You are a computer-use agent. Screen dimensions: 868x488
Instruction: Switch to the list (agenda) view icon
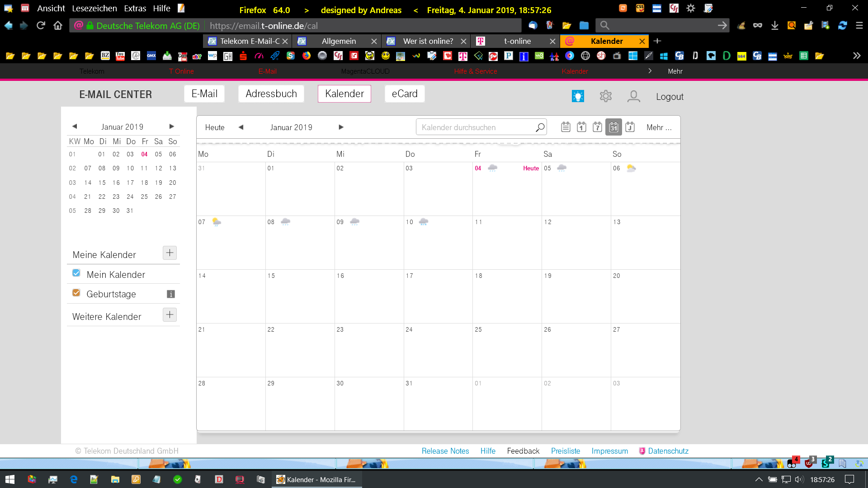[566, 127]
